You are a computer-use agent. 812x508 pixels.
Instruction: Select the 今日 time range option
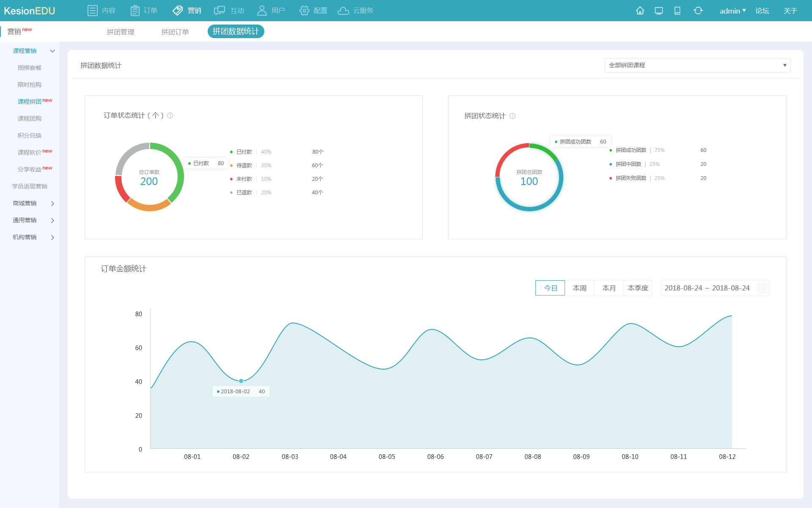click(550, 288)
